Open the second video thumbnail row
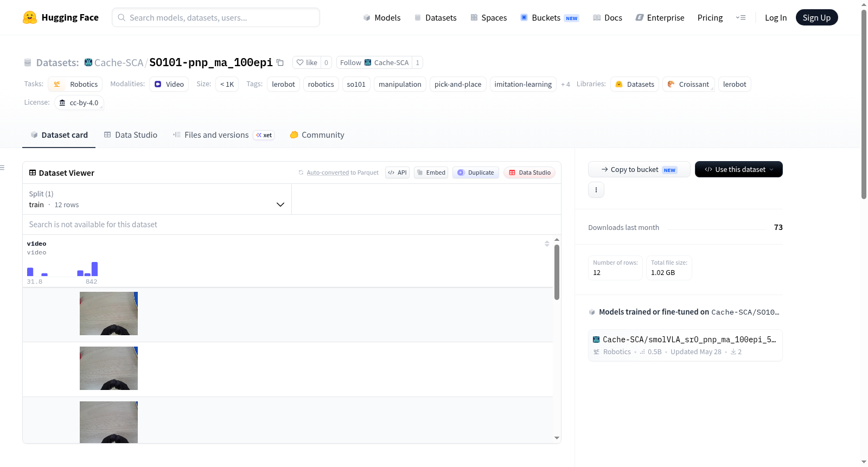The height and width of the screenshot is (467, 868). pyautogui.click(x=108, y=368)
